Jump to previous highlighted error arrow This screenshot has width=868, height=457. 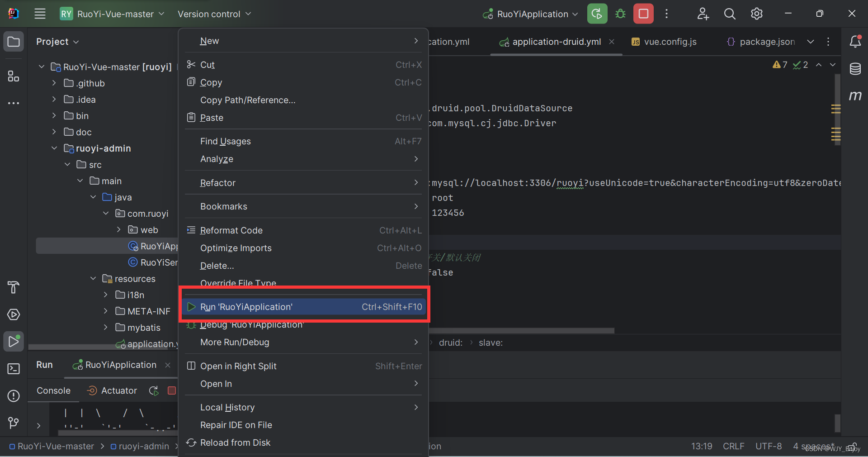pyautogui.click(x=819, y=65)
